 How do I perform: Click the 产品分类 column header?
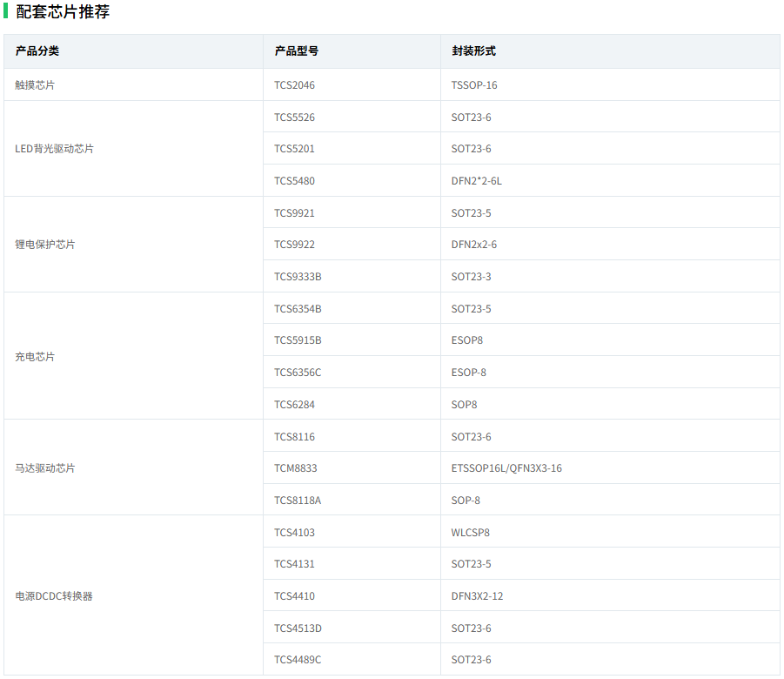37,51
